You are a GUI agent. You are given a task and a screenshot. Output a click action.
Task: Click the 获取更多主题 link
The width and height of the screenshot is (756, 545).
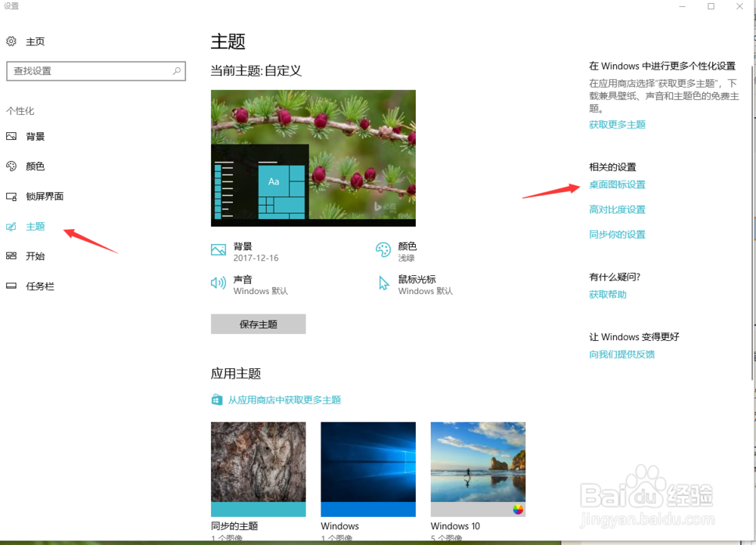click(x=618, y=124)
